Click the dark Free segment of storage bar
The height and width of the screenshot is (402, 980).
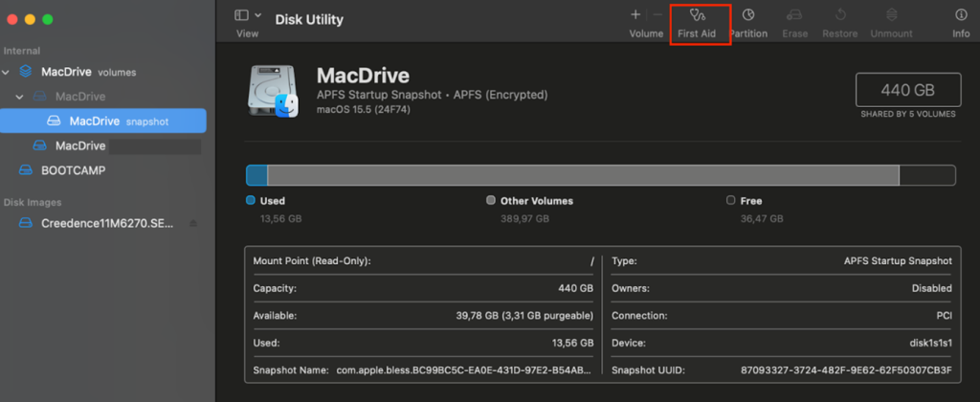click(x=926, y=175)
